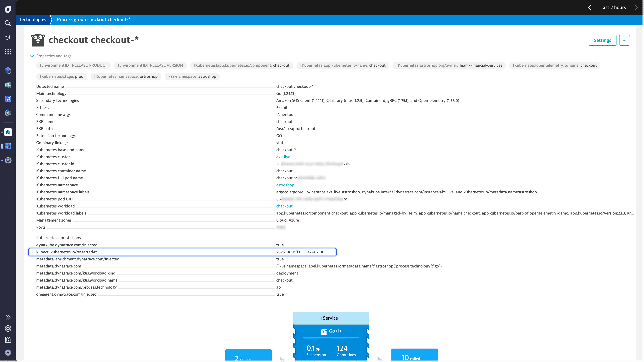Open the apps grid launcher icon

point(8,51)
